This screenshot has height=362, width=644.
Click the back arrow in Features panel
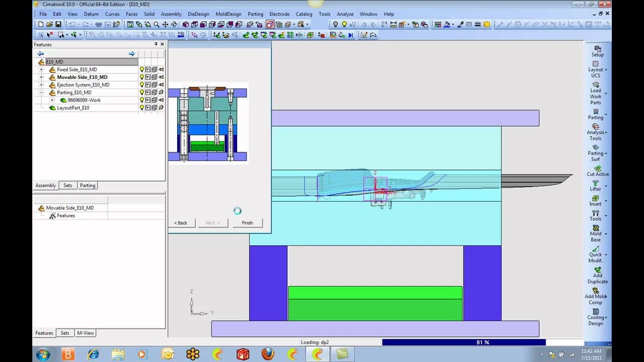(41, 54)
